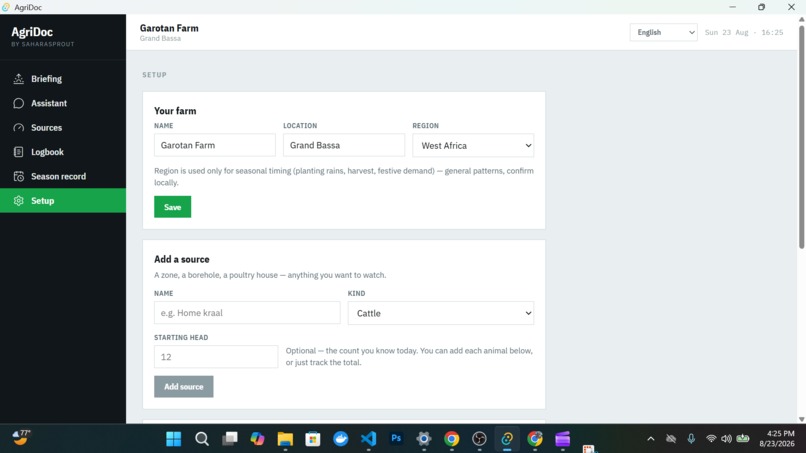Image resolution: width=806 pixels, height=453 pixels.
Task: Open the Region West Africa dropdown
Action: tap(473, 146)
